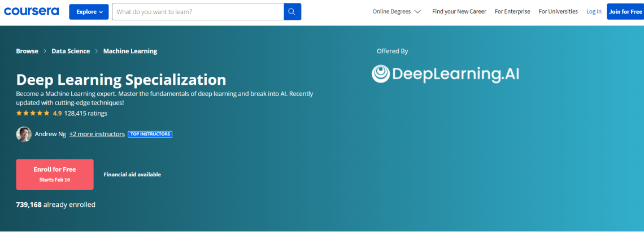Click the blue search magnifier icon
This screenshot has width=644, height=239.
[292, 12]
